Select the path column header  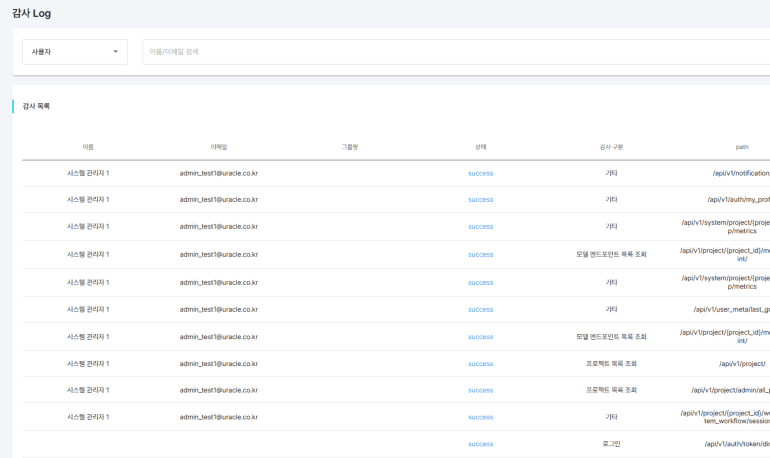(x=742, y=147)
